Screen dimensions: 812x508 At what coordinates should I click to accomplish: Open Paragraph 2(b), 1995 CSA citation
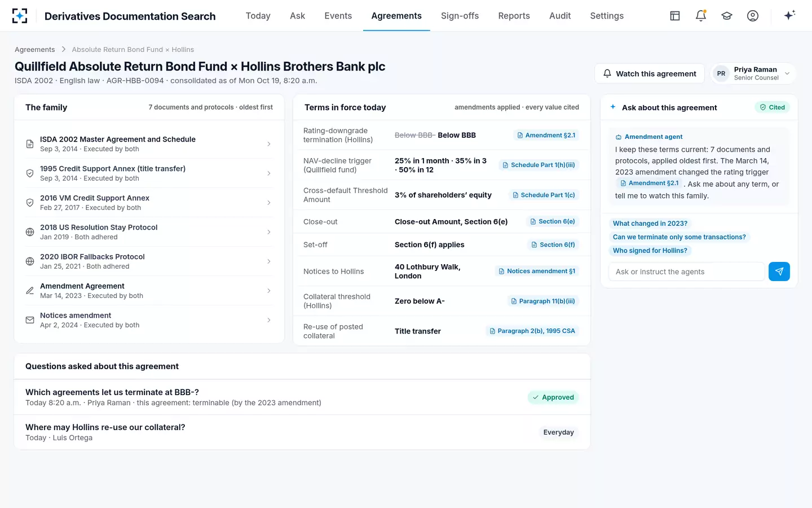coord(532,331)
